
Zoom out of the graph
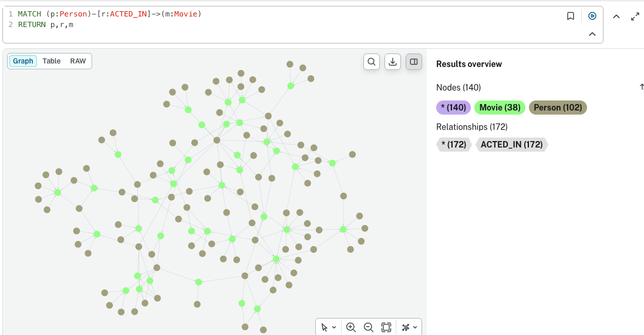[369, 327]
